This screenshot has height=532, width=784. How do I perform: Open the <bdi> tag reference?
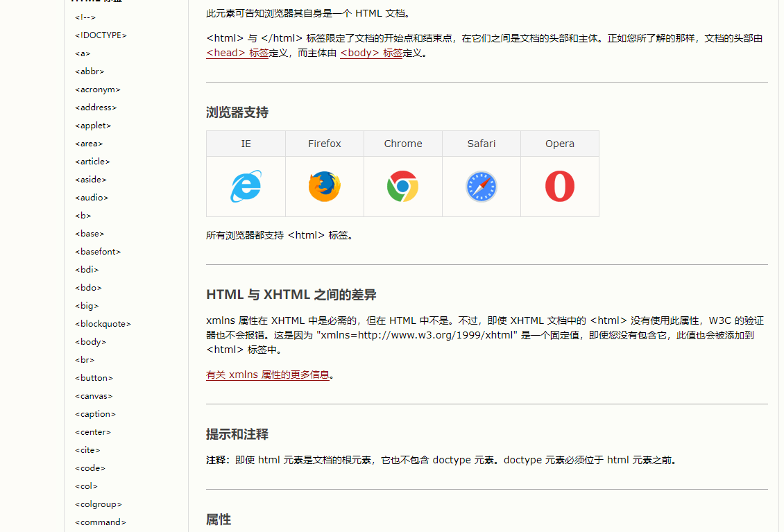click(87, 269)
